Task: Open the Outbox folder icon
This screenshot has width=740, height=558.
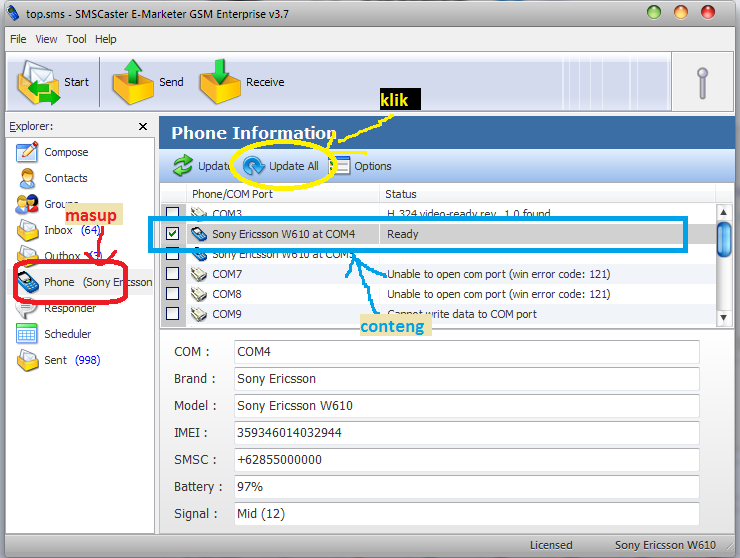Action: pos(27,255)
